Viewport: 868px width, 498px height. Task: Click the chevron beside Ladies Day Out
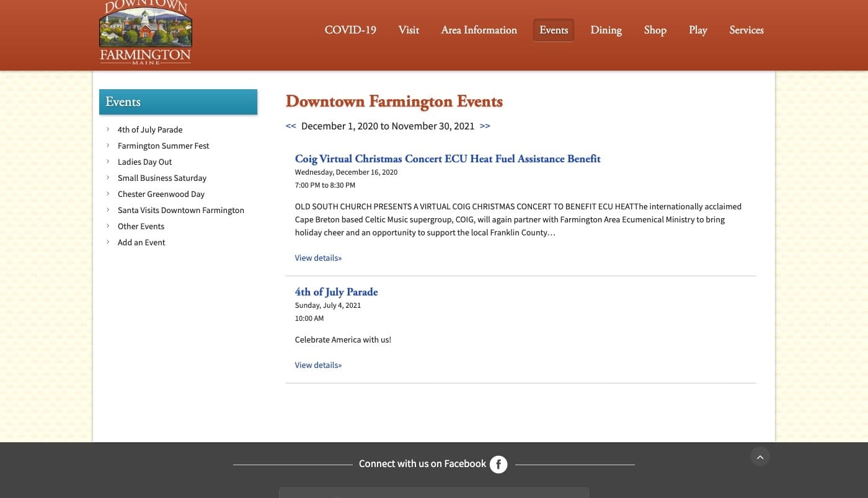(x=109, y=162)
